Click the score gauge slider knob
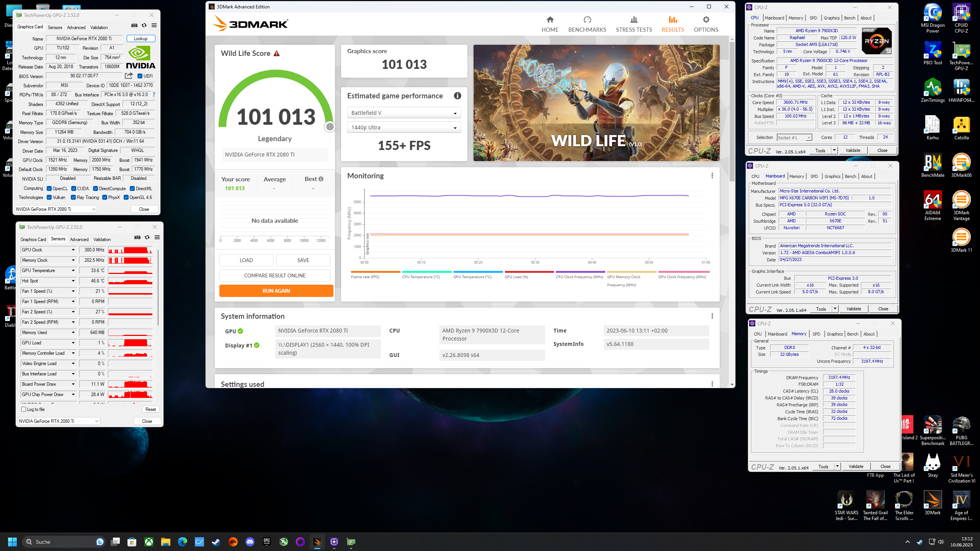The height and width of the screenshot is (551, 980). click(330, 127)
